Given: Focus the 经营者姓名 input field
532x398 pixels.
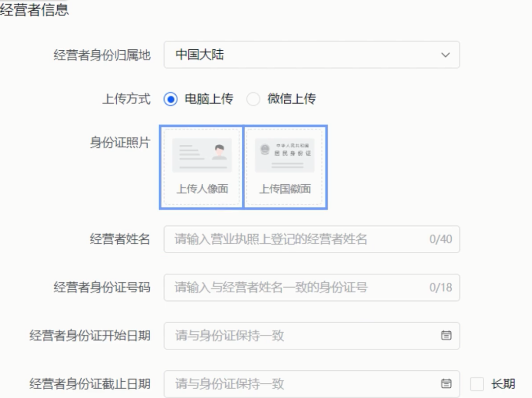Looking at the screenshot, I should click(x=312, y=239).
